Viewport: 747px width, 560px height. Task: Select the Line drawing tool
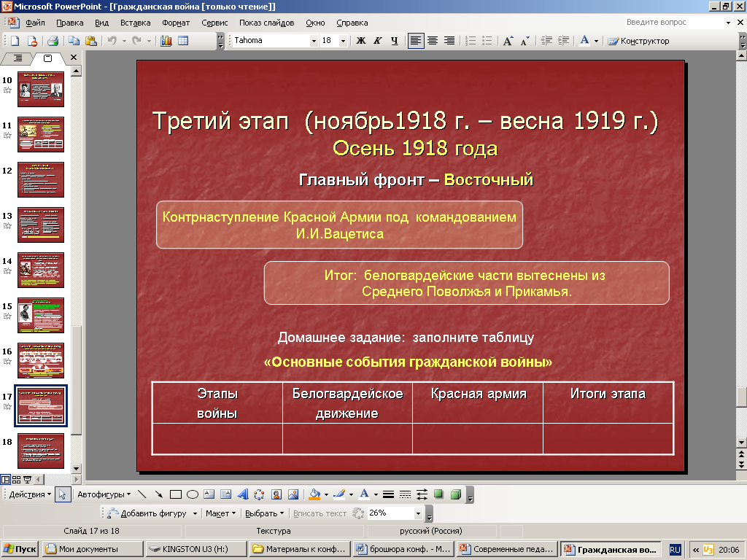142,494
